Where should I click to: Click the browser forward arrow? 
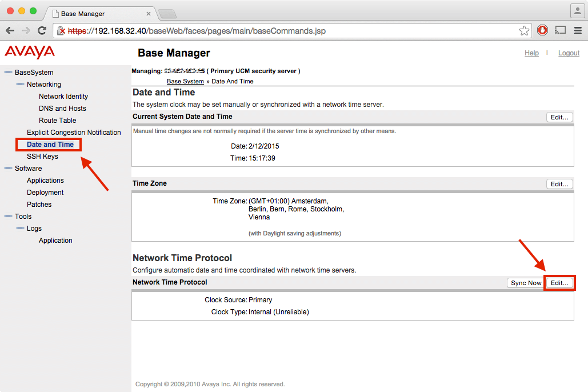pos(26,31)
